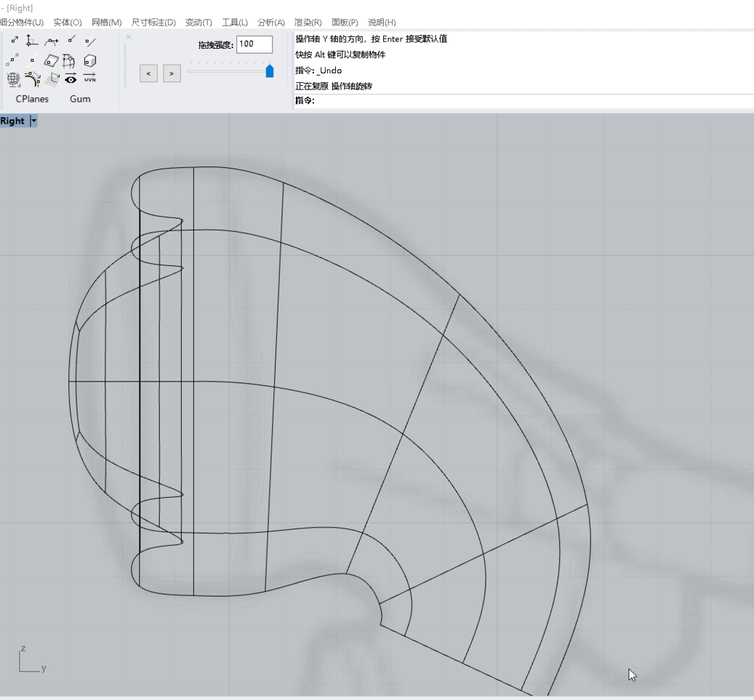Open the 变动(T) menu
Screen dimensions: 754x700
click(198, 23)
